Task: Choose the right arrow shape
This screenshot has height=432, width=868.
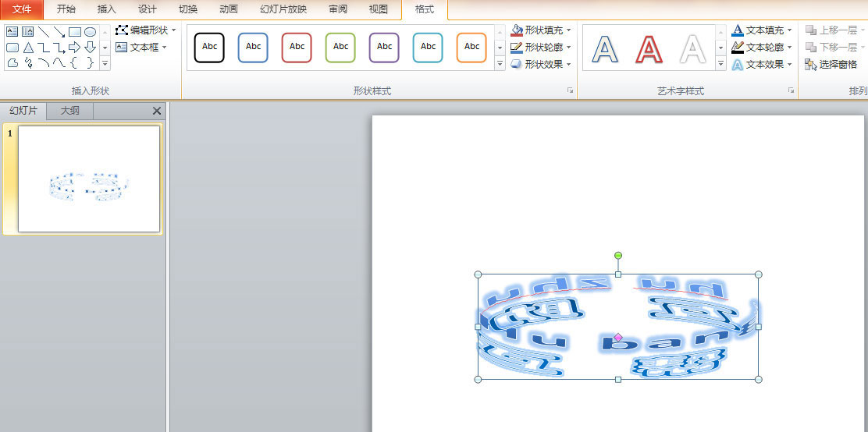Action: click(75, 48)
